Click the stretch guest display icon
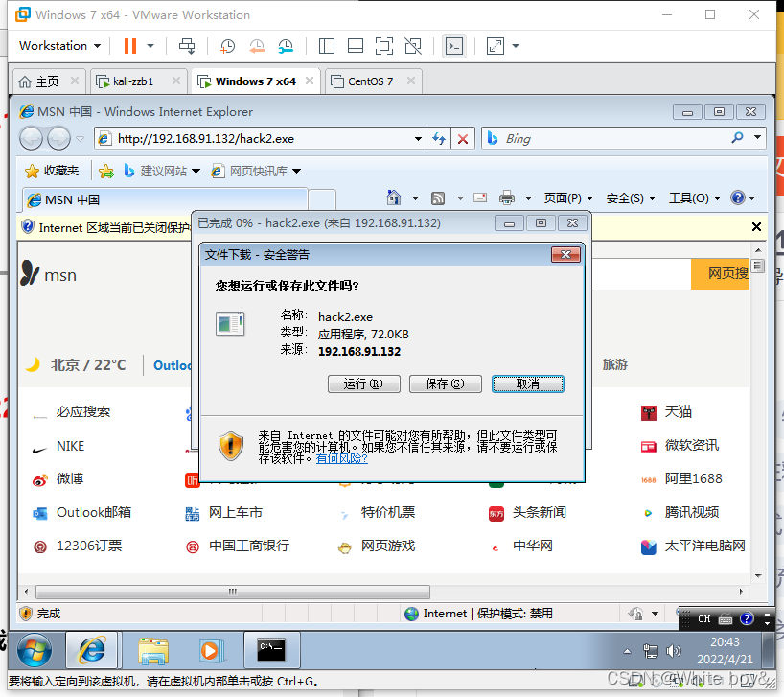The image size is (784, 697). pyautogui.click(x=495, y=46)
